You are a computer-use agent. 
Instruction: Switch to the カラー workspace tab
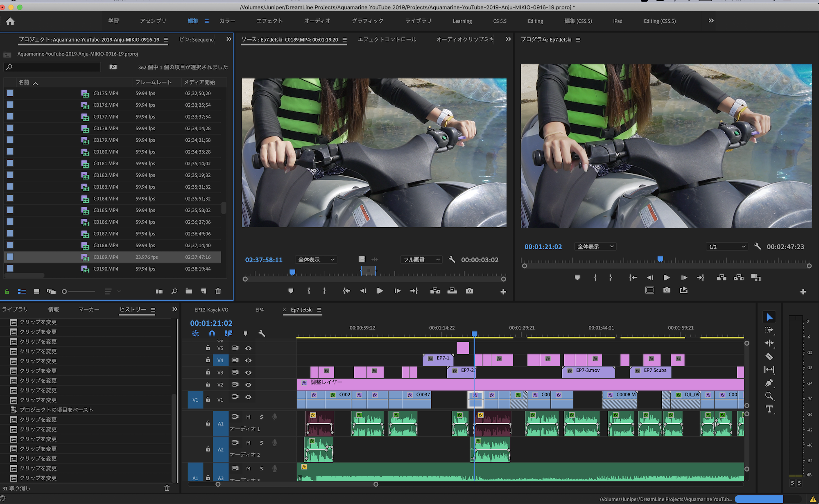[227, 21]
